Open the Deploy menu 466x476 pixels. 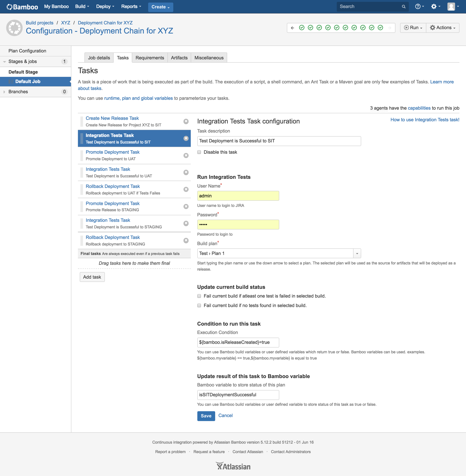[x=105, y=7]
